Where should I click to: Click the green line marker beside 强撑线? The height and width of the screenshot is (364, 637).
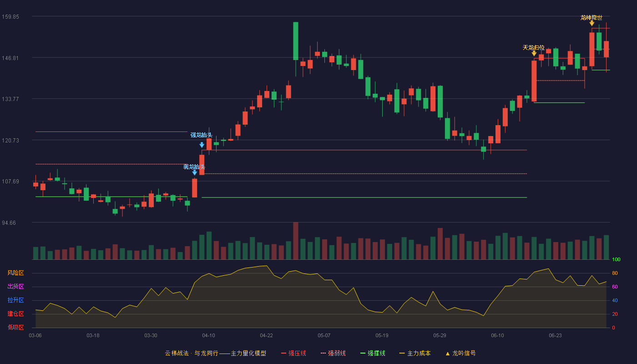point(363,353)
